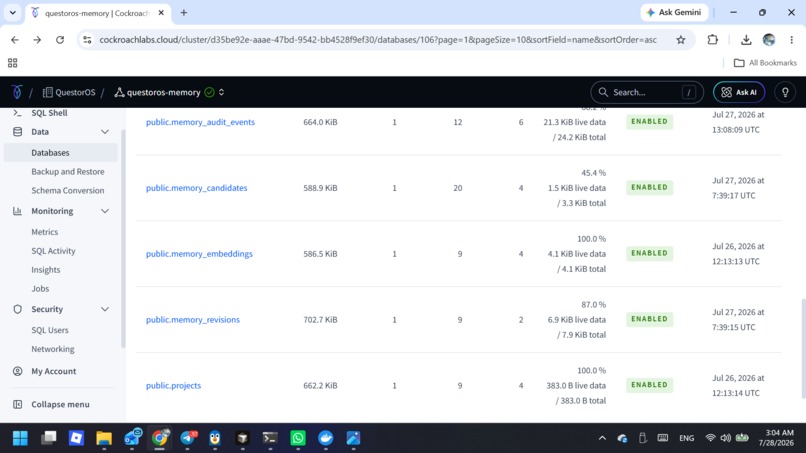The height and width of the screenshot is (453, 806).
Task: Click the Security shield icon
Action: [17, 309]
